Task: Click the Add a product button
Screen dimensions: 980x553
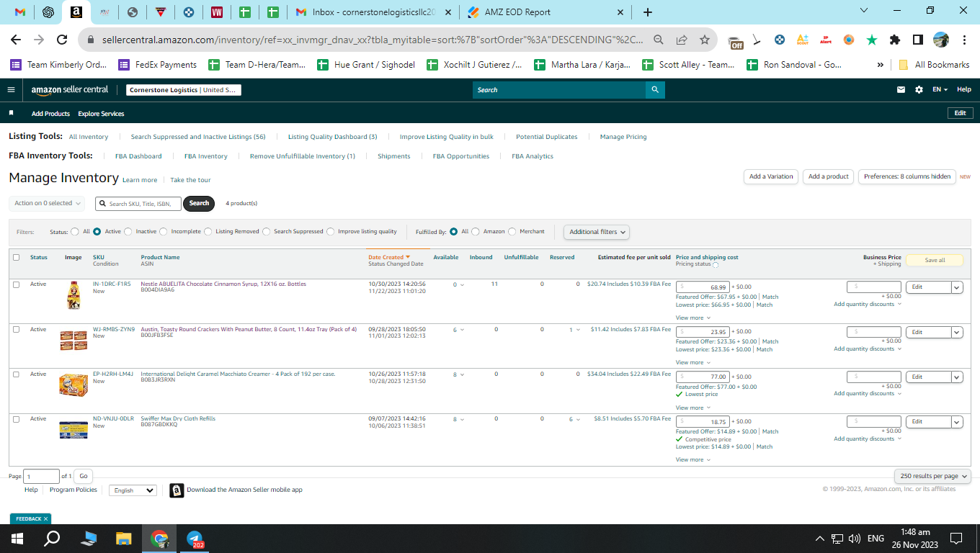Action: 829,176
